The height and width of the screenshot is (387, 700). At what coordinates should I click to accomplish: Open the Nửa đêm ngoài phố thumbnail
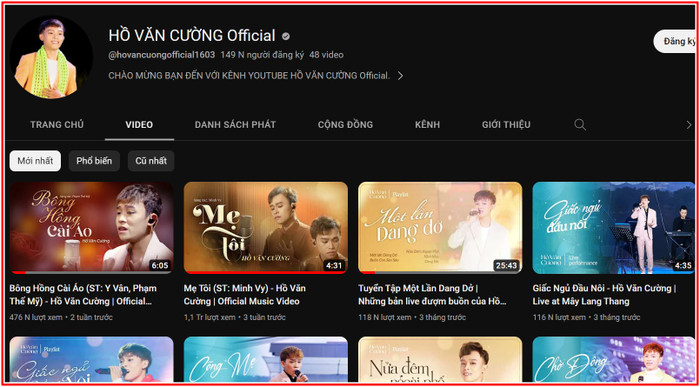(440, 360)
